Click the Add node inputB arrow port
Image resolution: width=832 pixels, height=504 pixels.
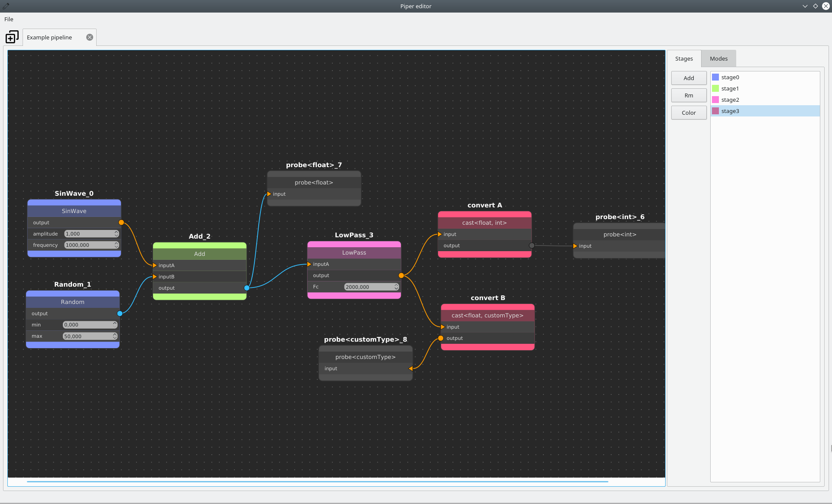point(155,277)
